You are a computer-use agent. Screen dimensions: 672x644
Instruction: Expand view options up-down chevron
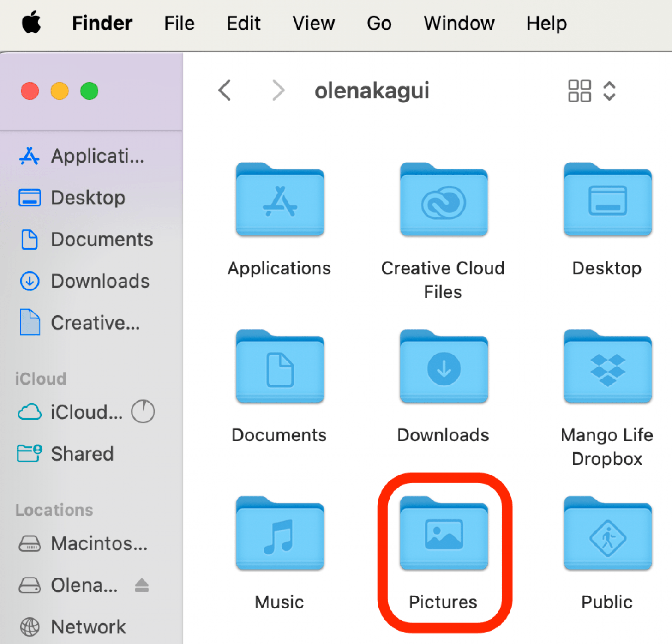tap(609, 91)
